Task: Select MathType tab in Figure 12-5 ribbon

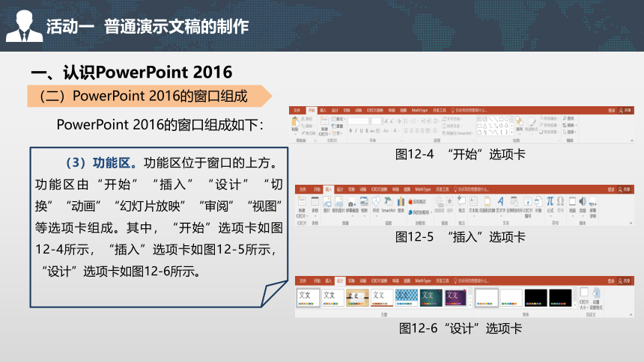Action: coord(422,189)
